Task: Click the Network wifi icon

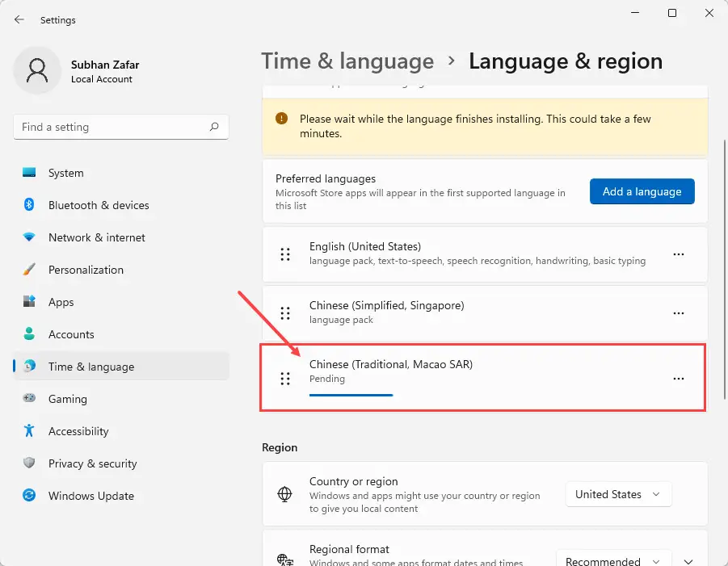Action: point(29,237)
